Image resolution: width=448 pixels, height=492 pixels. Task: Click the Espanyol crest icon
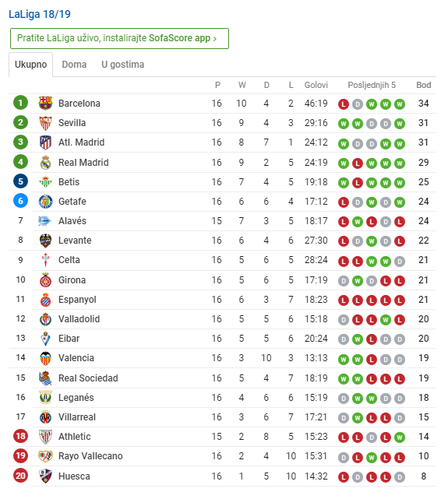(45, 300)
